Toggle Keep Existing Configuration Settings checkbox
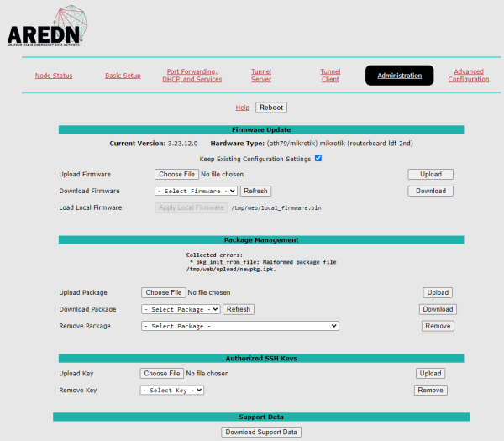Viewport: 504px width, 441px height. (x=318, y=158)
